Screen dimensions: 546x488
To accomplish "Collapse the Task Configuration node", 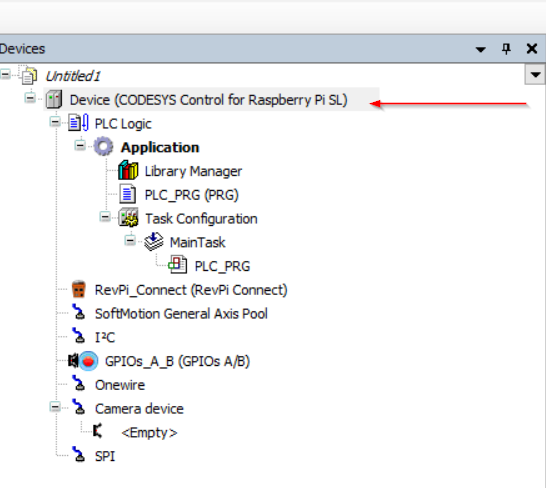I will pos(105,217).
